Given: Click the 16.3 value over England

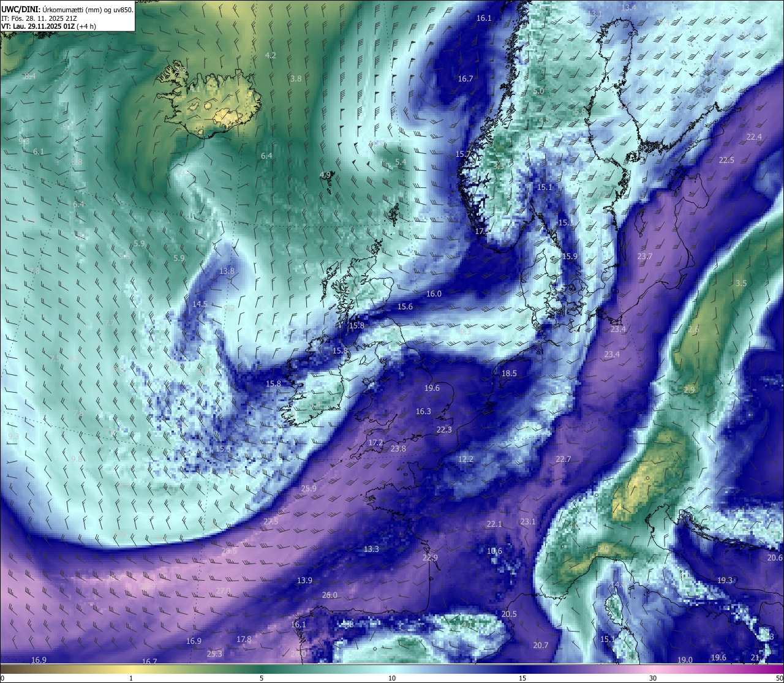Looking at the screenshot, I should (x=423, y=411).
